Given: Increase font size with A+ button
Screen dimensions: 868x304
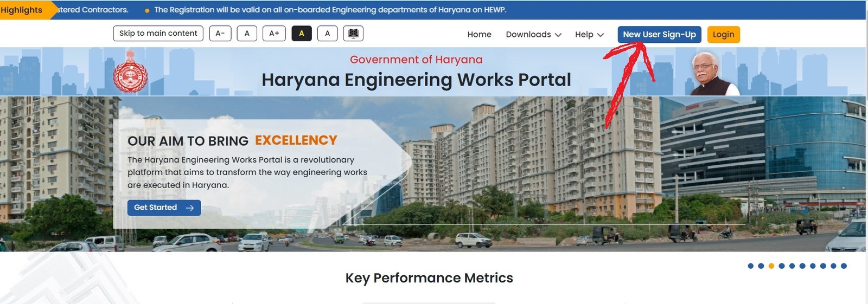Looking at the screenshot, I should point(274,34).
